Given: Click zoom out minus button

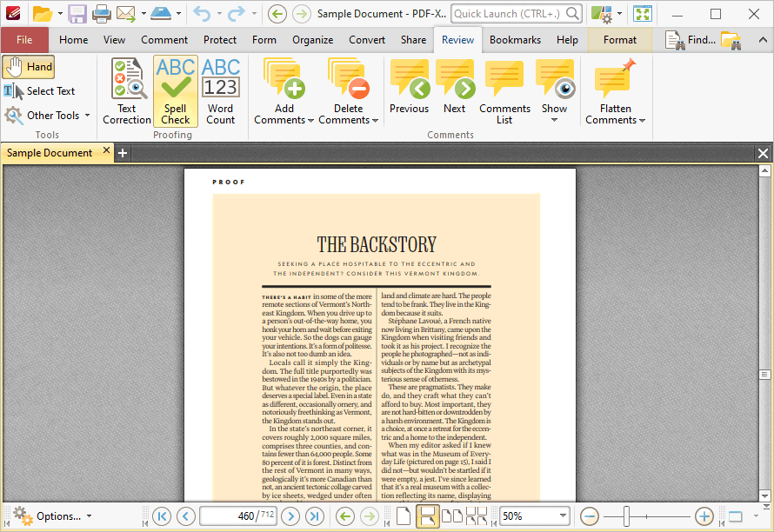Looking at the screenshot, I should point(590,516).
